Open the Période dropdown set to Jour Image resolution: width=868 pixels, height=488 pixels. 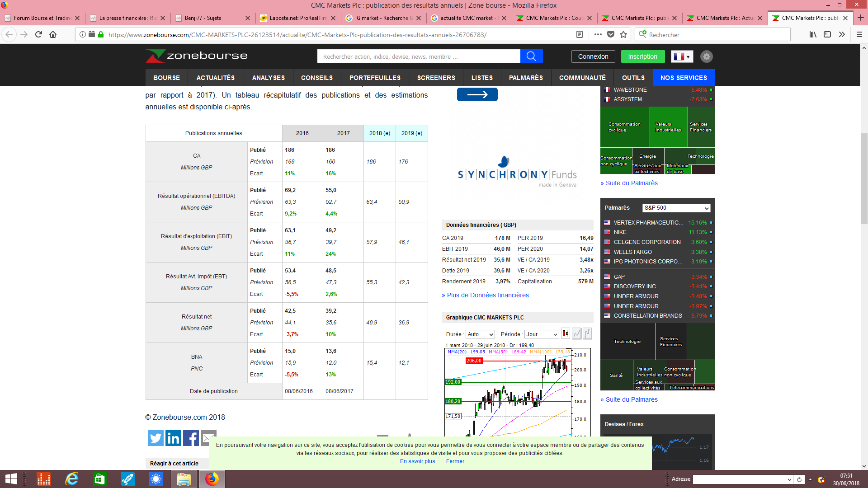[x=542, y=334]
